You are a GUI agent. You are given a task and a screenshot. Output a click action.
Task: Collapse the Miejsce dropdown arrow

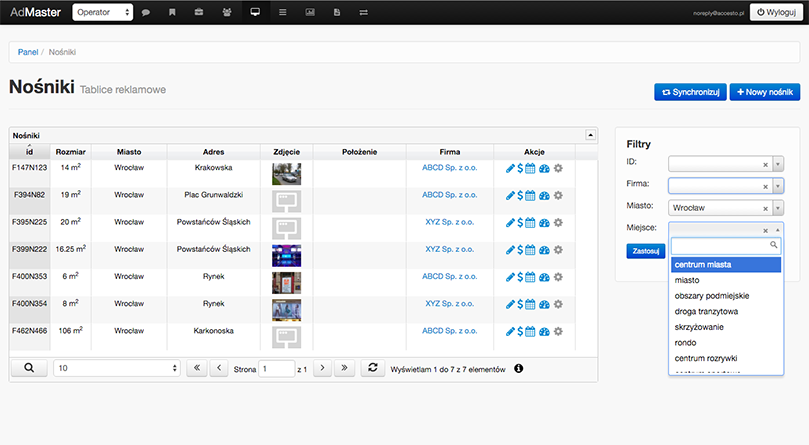(x=778, y=230)
